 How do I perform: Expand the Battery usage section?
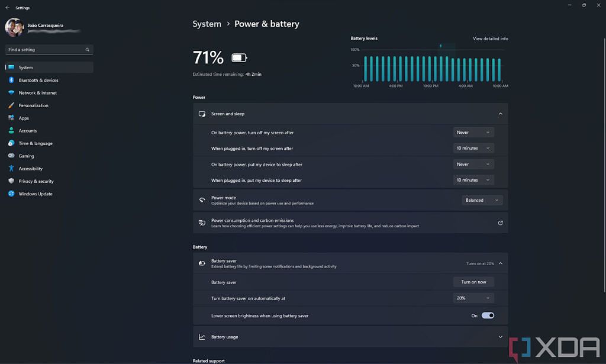click(500, 336)
